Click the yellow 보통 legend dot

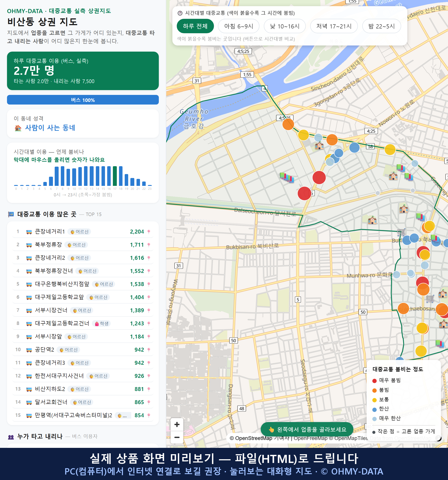374,400
